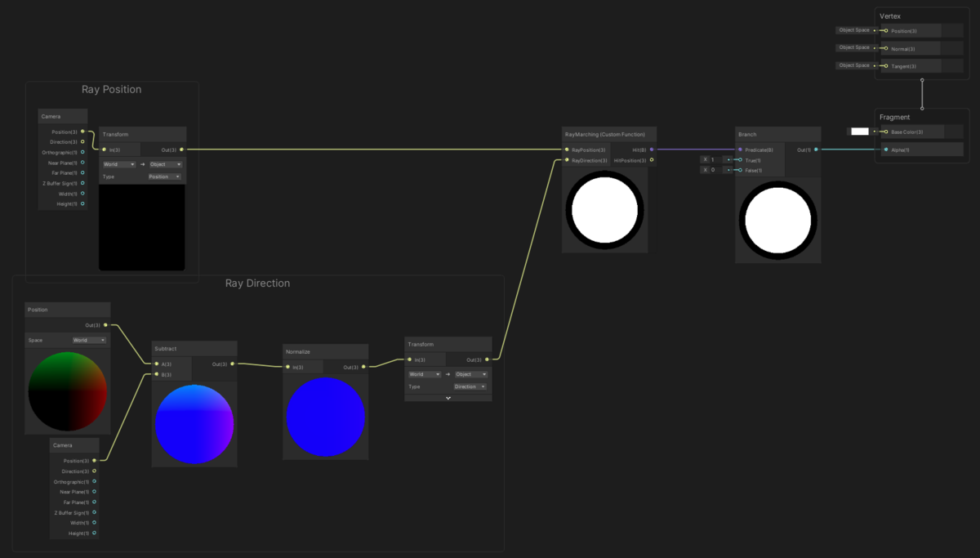Select the Normalize node title bar
This screenshot has width=980, height=558.
click(326, 351)
